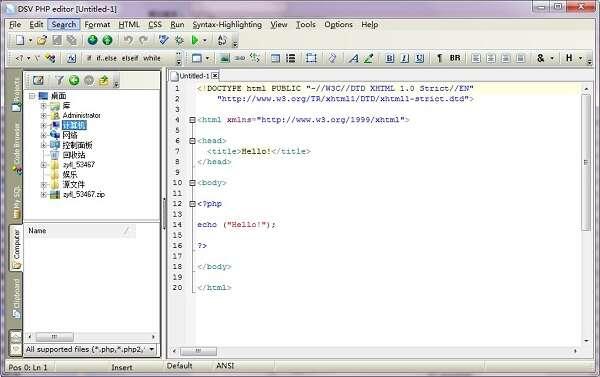Insert an if statement snippet

coord(89,58)
